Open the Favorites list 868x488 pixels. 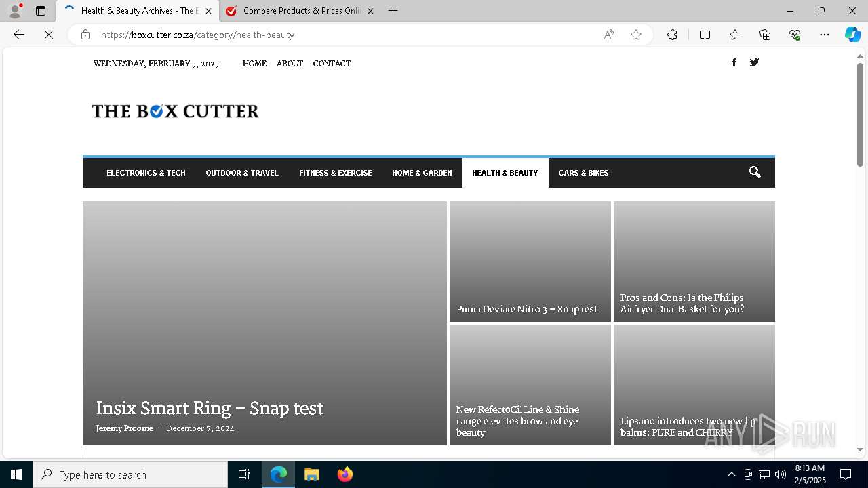tap(735, 35)
